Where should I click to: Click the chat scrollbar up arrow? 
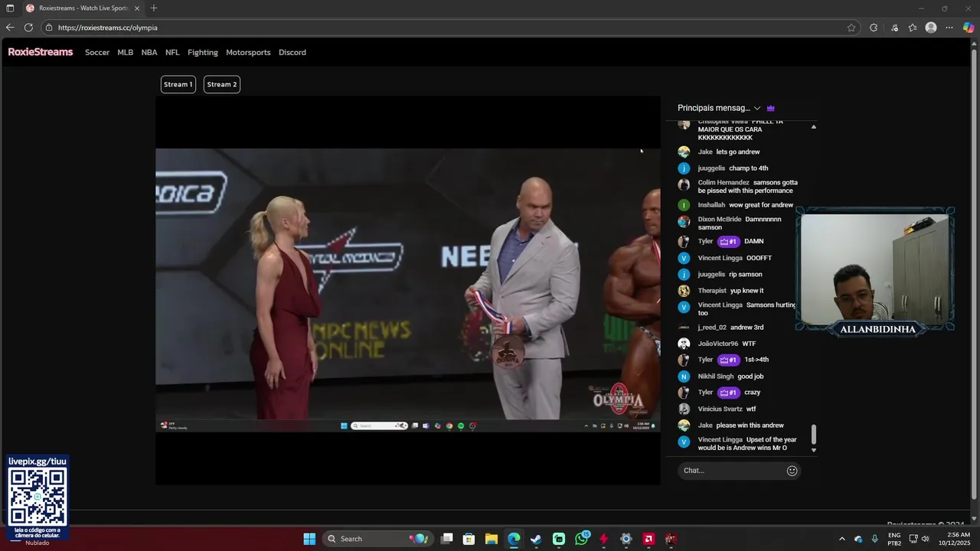[x=814, y=127]
